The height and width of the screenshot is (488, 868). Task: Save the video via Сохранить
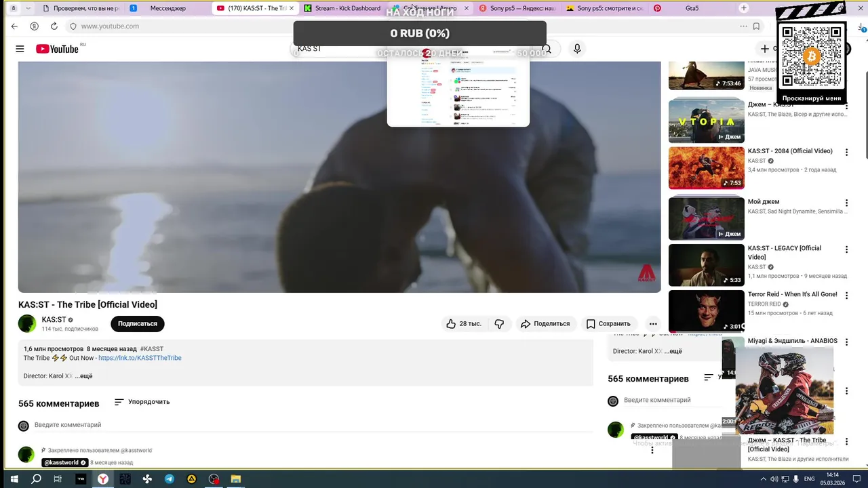click(x=609, y=324)
